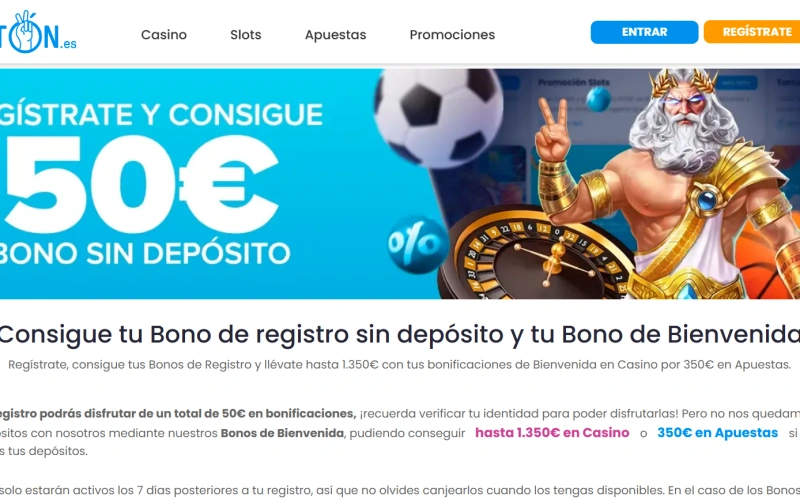This screenshot has height=500, width=800.
Task: Click the hand-shaped site logo
Action: (37, 32)
